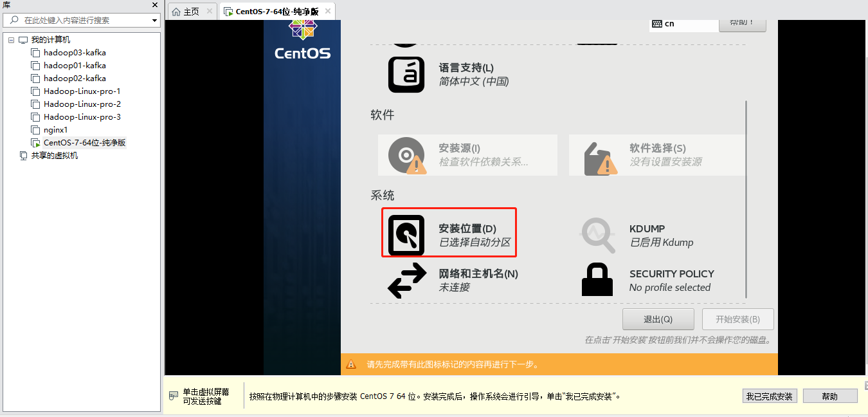Click the library search input field
Screen dimensions: 868x417
(82, 20)
